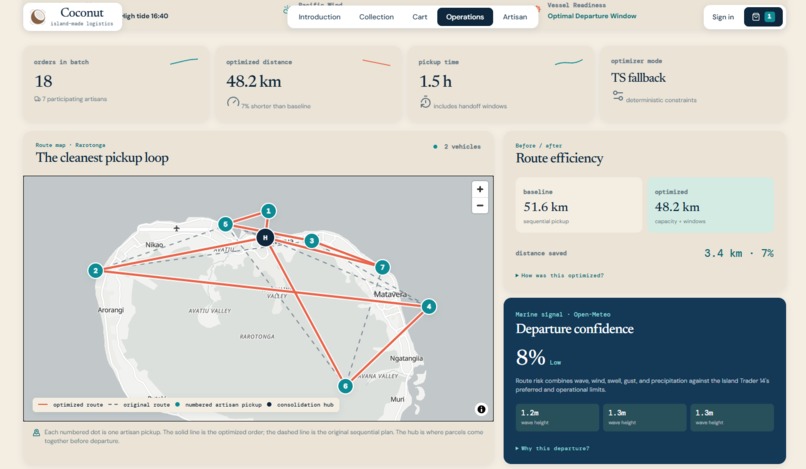Open map attribution info icon
Screen dimensions: 806x469
481,409
